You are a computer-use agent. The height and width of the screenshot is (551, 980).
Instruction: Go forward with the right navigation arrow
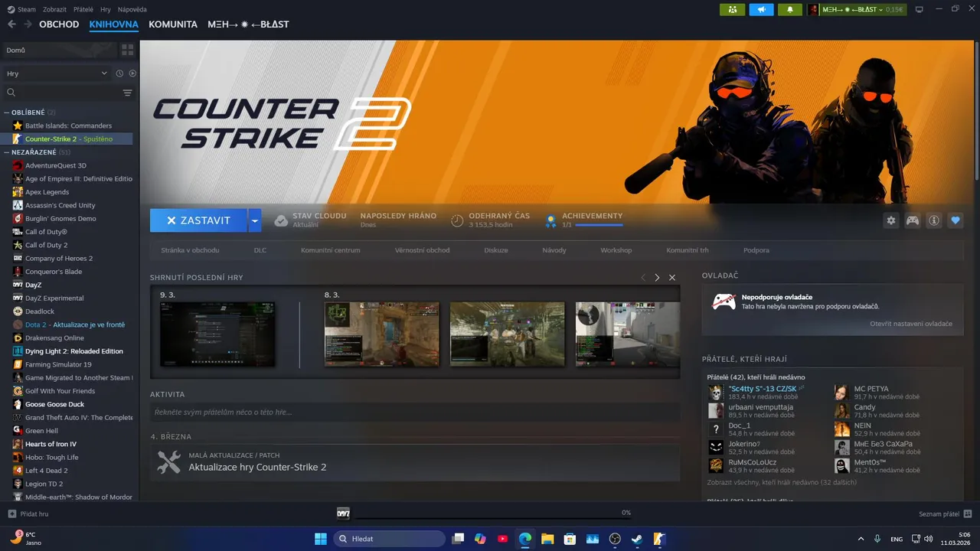click(28, 24)
